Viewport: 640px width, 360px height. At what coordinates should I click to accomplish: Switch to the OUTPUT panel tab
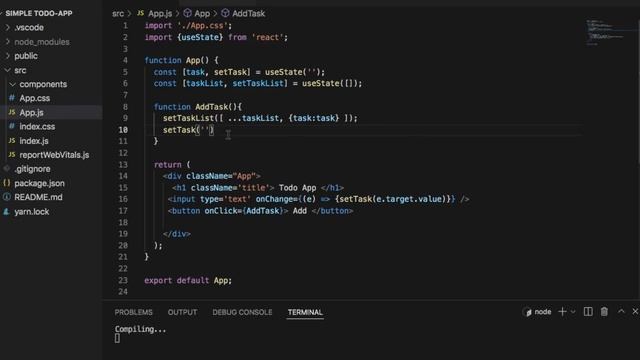(x=182, y=312)
